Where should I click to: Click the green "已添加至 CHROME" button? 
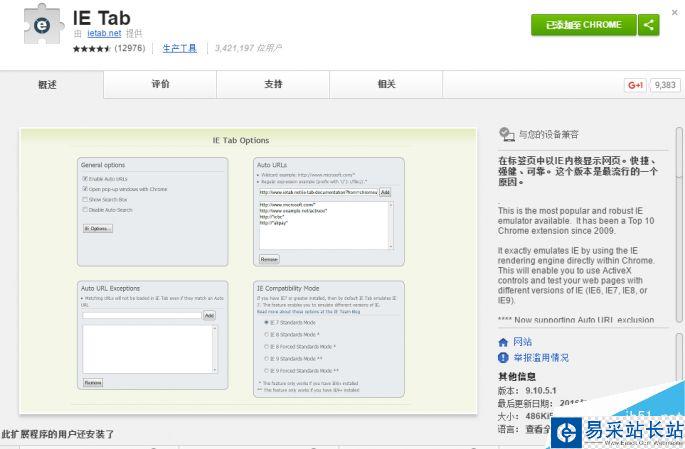[584, 25]
